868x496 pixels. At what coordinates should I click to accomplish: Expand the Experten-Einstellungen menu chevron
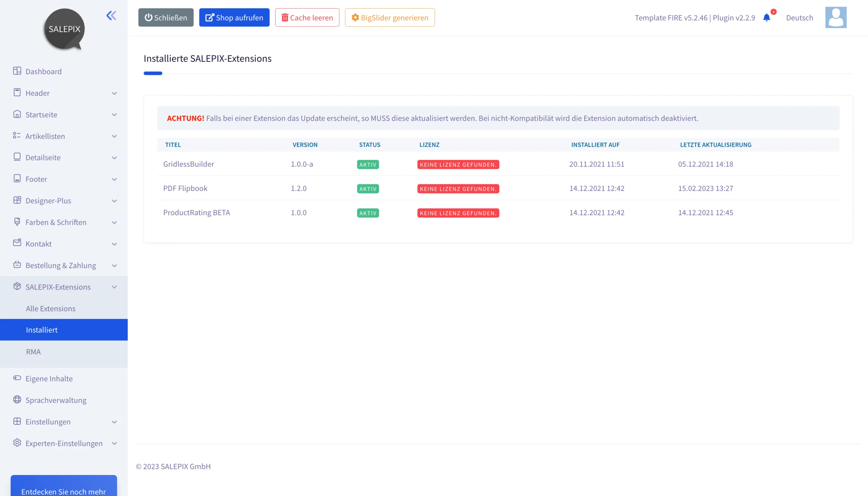pos(114,444)
